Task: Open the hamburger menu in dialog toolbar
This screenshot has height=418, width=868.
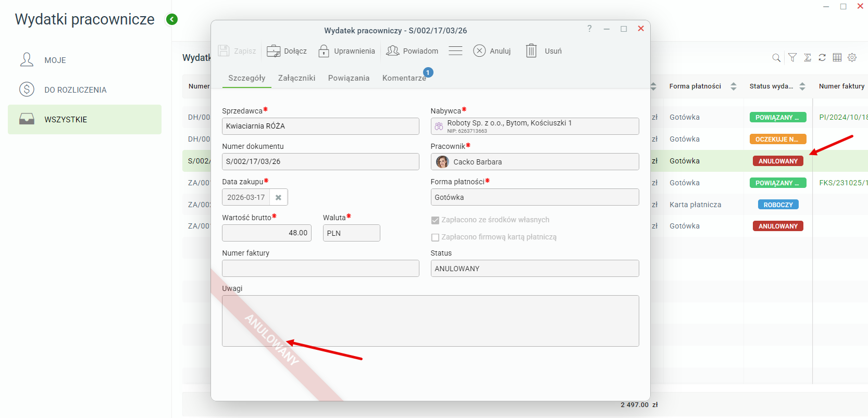Action: 455,51
